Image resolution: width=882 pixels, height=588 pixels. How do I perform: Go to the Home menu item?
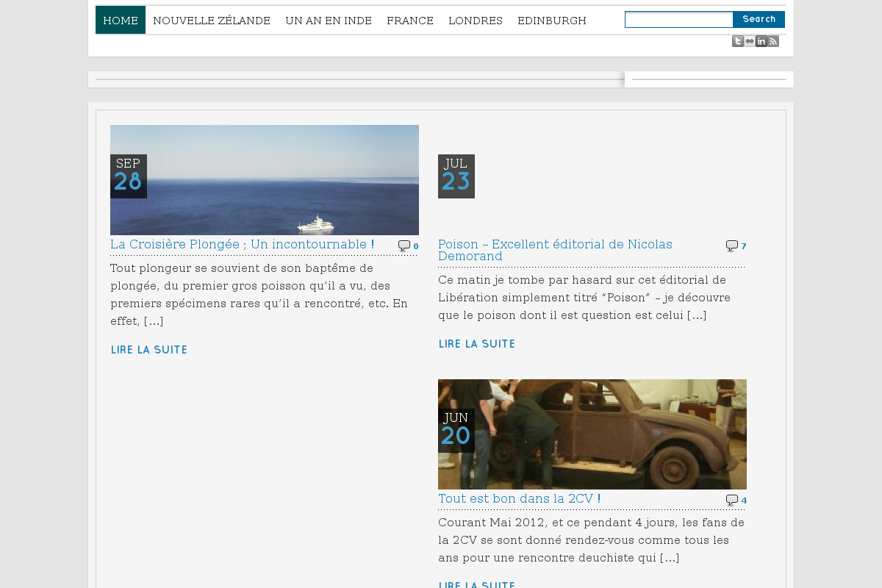pos(121,21)
